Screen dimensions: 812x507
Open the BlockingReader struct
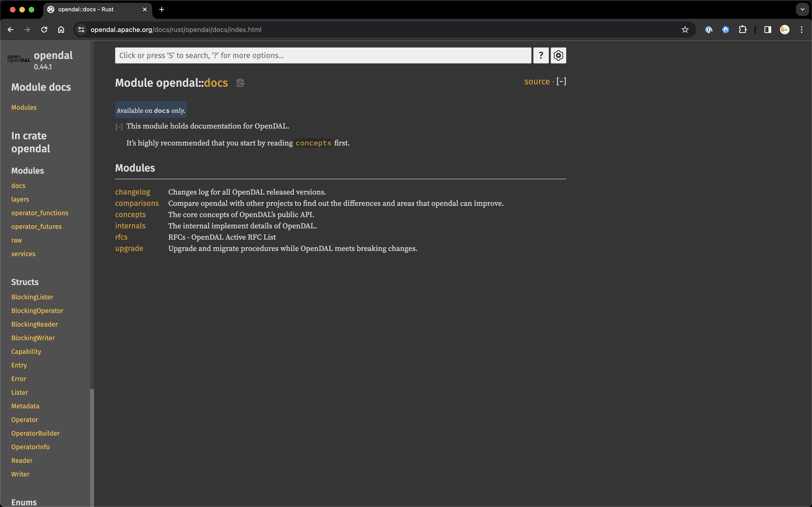[x=35, y=324]
